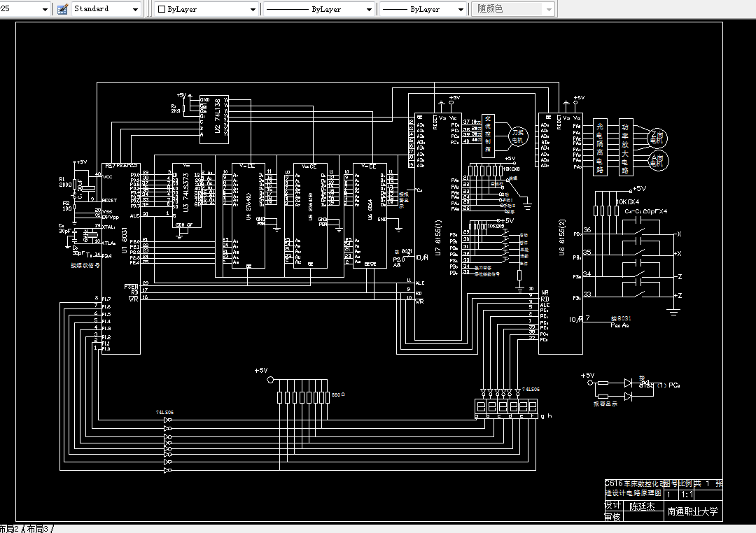
Task: Click the +5V label next to the 660Ω resistors
Action: coord(261,371)
